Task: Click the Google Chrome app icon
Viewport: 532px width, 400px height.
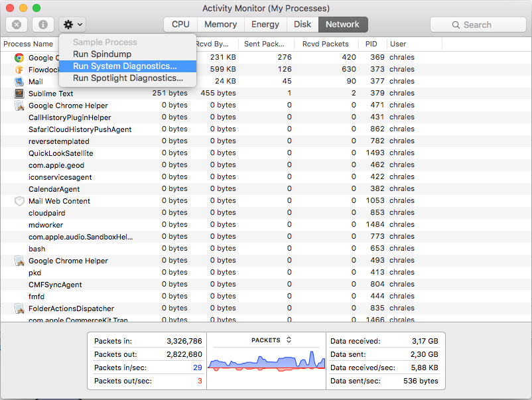Action: pyautogui.click(x=19, y=58)
